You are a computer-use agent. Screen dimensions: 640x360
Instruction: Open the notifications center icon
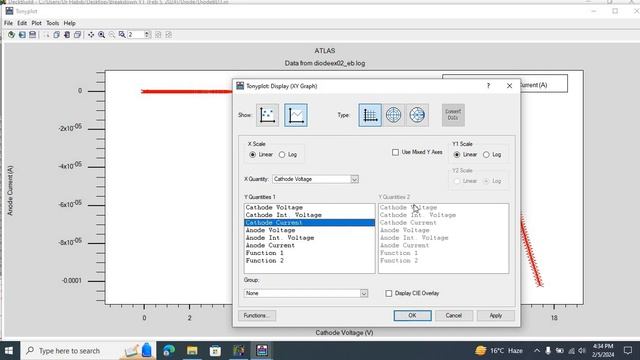tap(628, 351)
